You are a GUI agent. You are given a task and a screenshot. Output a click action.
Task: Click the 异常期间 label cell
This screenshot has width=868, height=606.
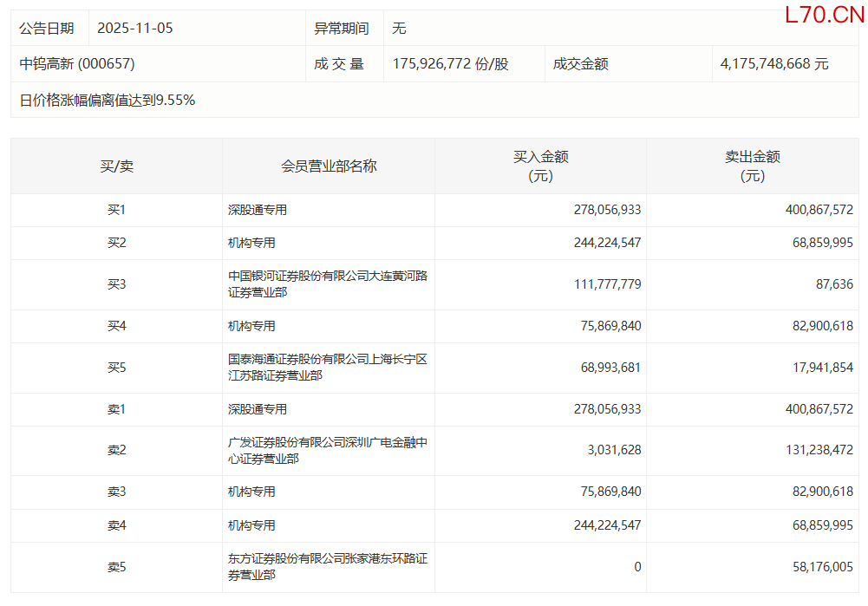click(x=341, y=29)
